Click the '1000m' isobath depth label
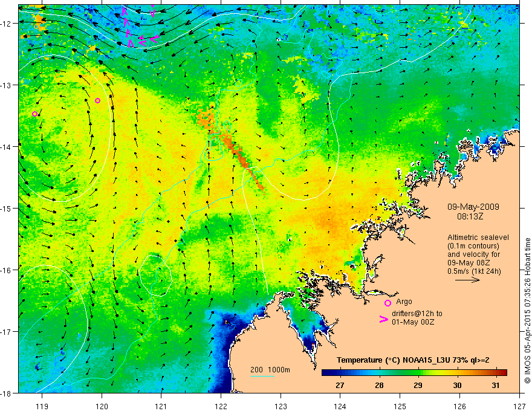Viewport: 532px width, 411px height. 279,370
